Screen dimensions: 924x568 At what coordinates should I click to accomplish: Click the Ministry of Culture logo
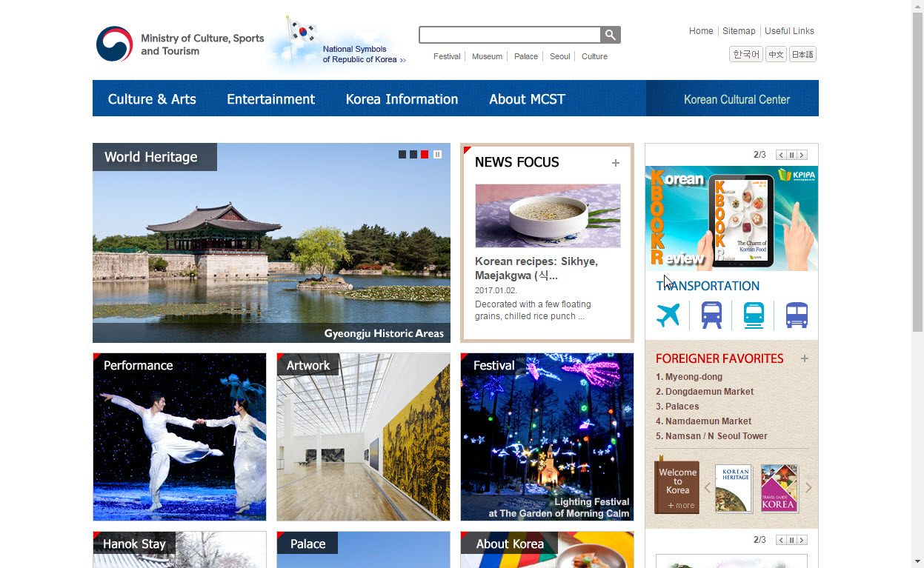tap(115, 44)
